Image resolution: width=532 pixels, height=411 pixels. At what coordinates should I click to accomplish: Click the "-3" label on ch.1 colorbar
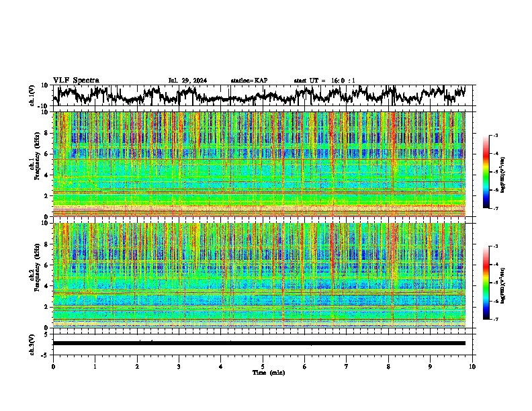(495, 136)
